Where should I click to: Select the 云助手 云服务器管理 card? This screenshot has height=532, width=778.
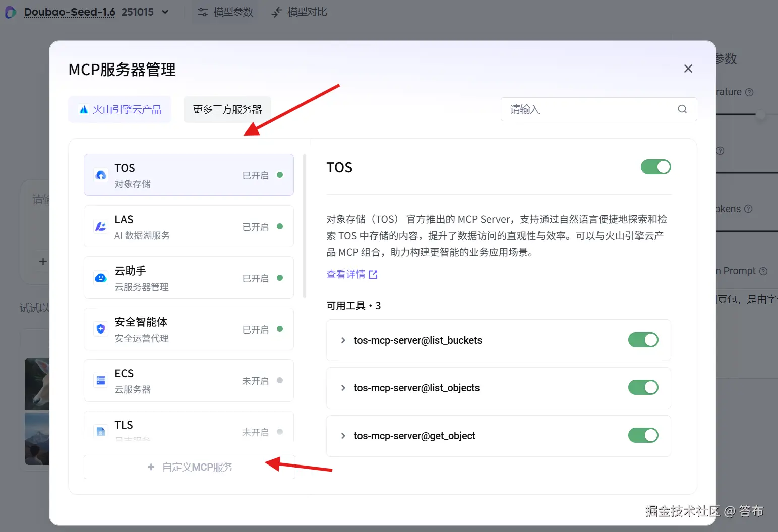189,278
